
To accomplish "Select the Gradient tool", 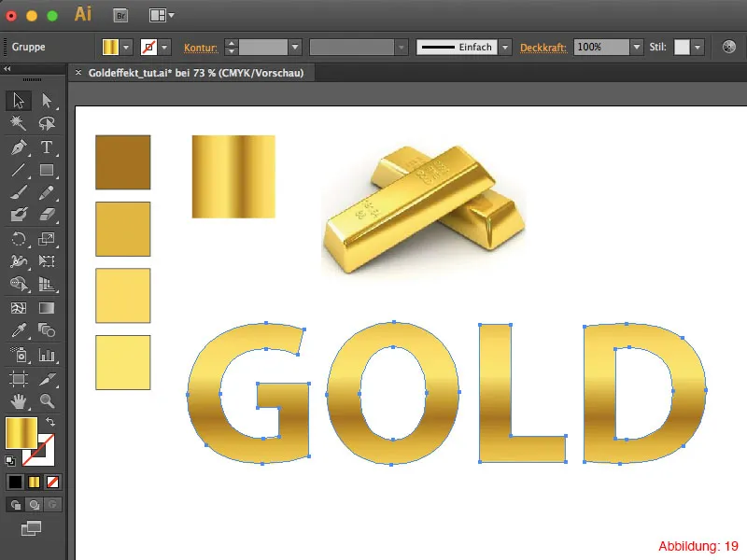I will click(47, 308).
